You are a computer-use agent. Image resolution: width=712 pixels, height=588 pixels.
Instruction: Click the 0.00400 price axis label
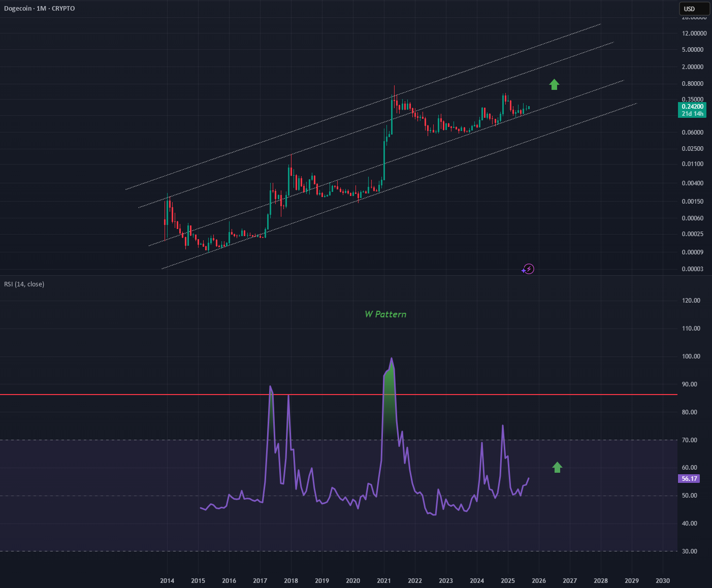pyautogui.click(x=693, y=183)
